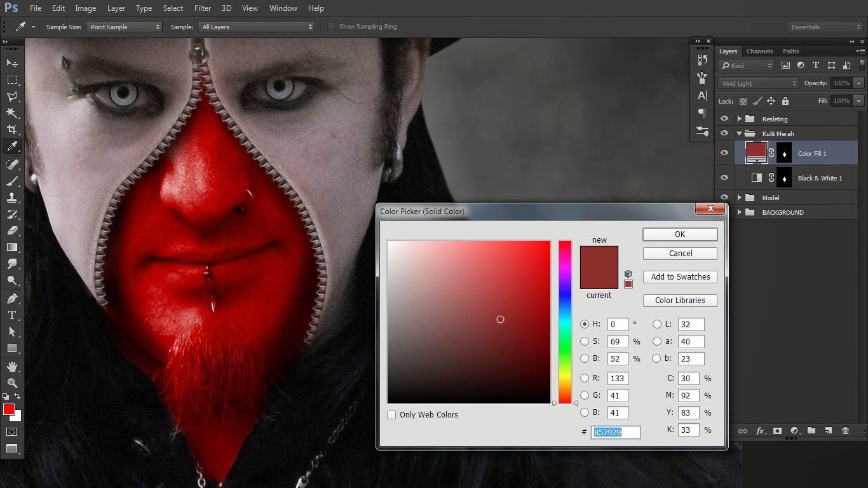Open the Layer menu

[116, 8]
